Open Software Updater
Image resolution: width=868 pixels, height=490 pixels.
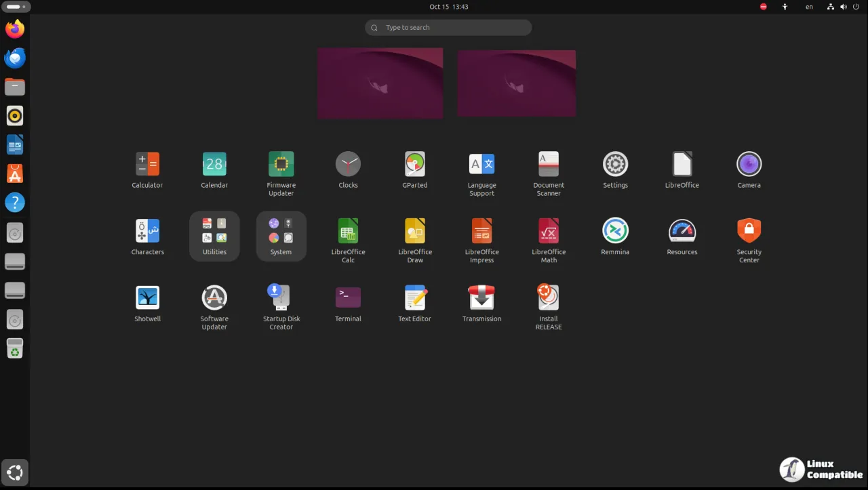[214, 298]
